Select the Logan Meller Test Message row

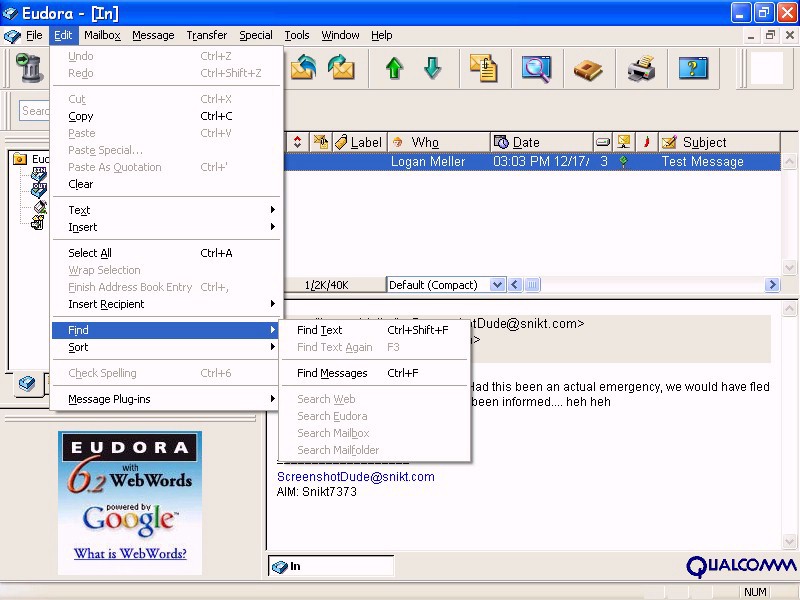click(x=532, y=162)
